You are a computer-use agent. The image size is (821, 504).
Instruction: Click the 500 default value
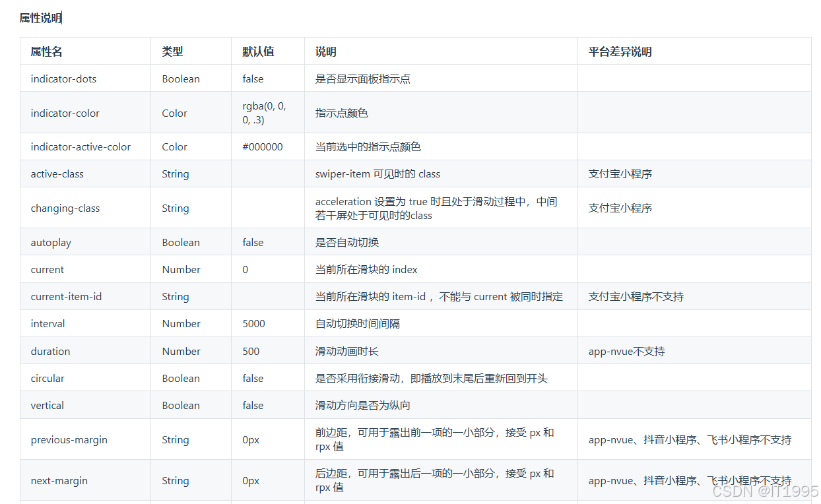[251, 351]
